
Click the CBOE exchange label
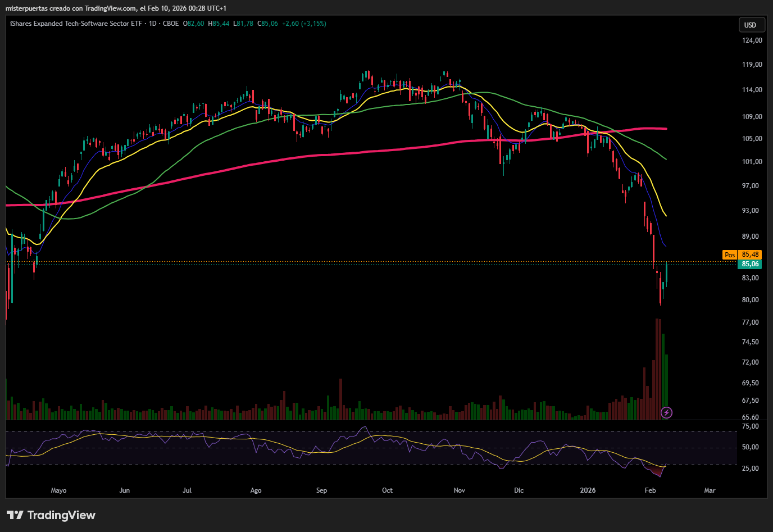[171, 24]
